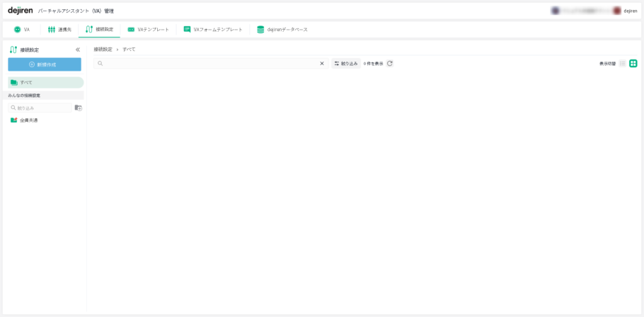Click the database icon in tabs

(x=260, y=30)
